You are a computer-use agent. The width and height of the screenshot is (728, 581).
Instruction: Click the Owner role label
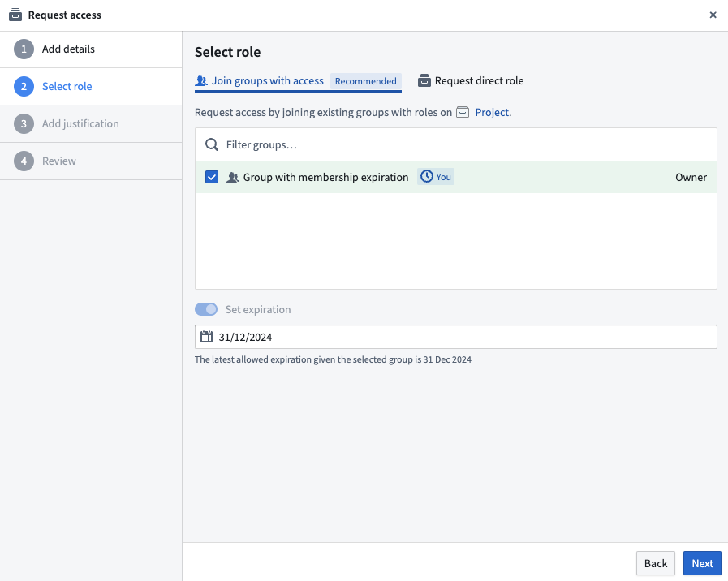click(691, 177)
